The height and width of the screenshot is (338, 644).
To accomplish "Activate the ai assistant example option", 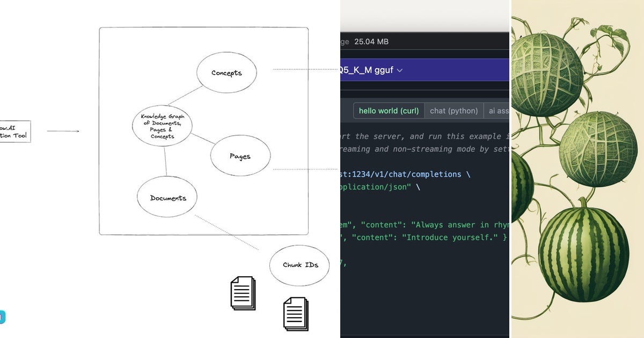I will [499, 111].
